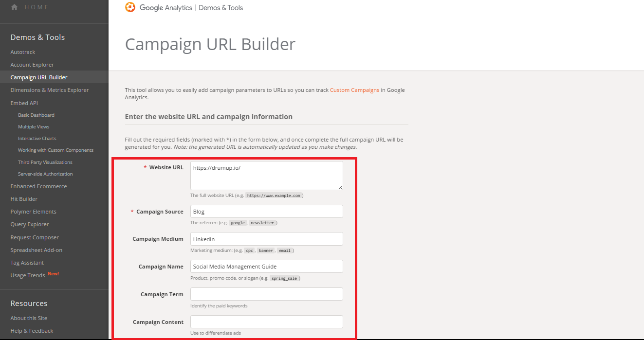Focus the Campaign Medium field
Screen dimensions: 644x340
pos(267,239)
